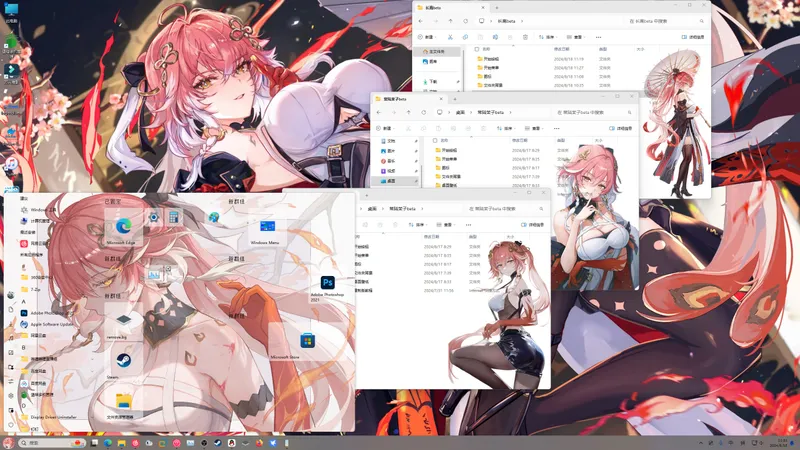Go back in middle Explorer window
This screenshot has height=450, width=800.
(x=379, y=112)
